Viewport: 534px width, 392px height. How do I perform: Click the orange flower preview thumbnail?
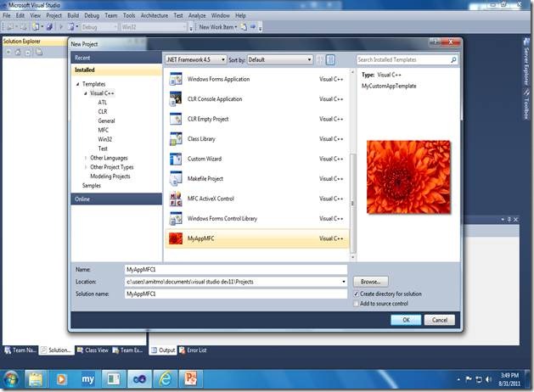[x=408, y=177]
